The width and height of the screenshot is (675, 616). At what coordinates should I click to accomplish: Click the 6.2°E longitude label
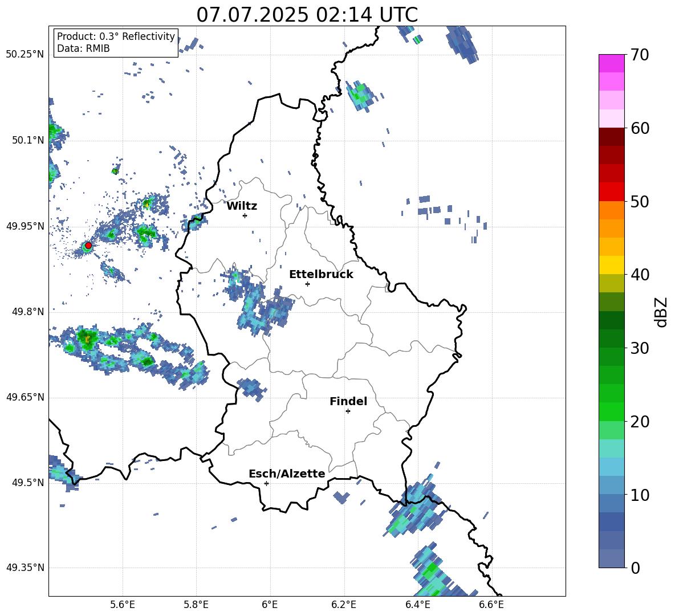click(344, 605)
